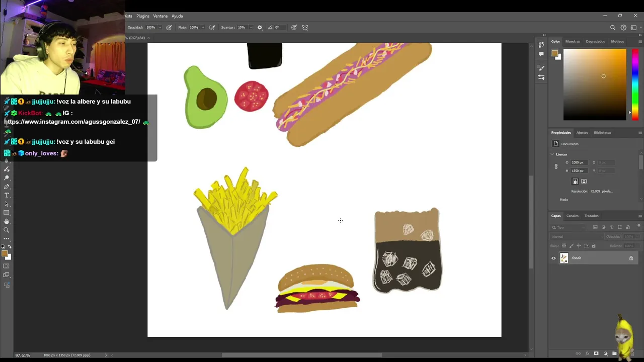Filter layers by adjustment layers icon

tap(604, 227)
